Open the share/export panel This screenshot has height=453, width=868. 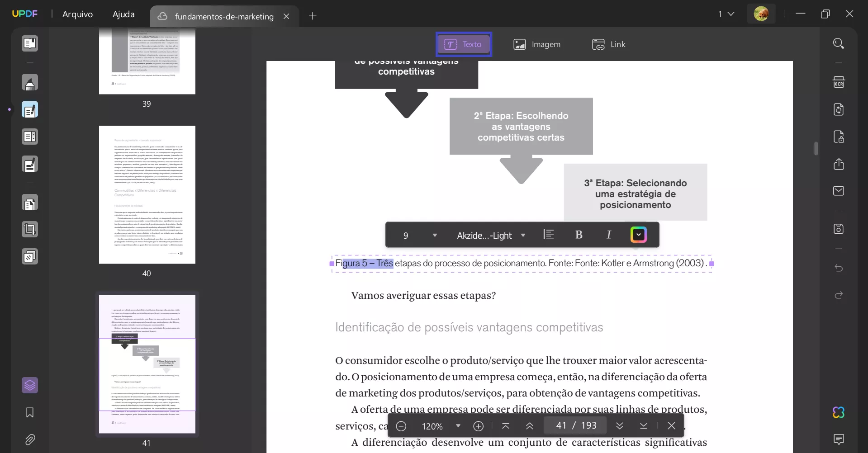839,164
